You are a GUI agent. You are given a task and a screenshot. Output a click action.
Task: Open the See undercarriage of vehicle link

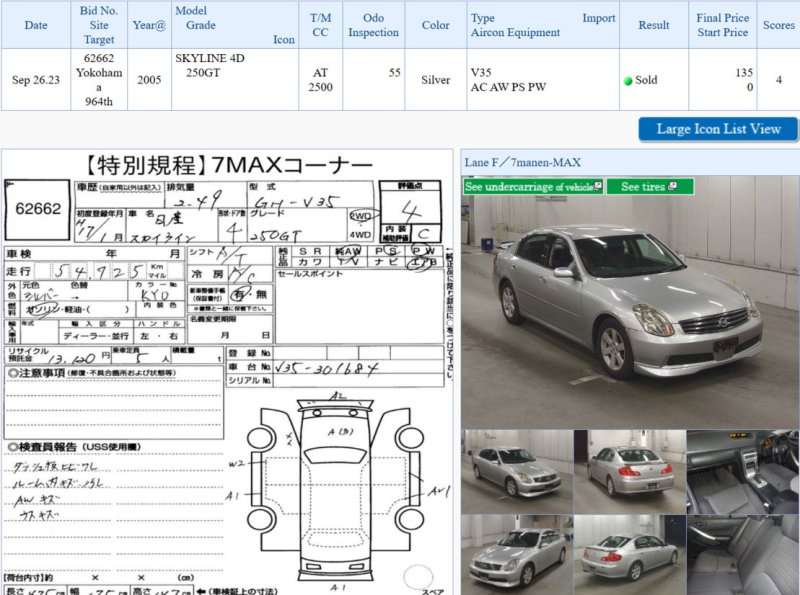click(528, 187)
